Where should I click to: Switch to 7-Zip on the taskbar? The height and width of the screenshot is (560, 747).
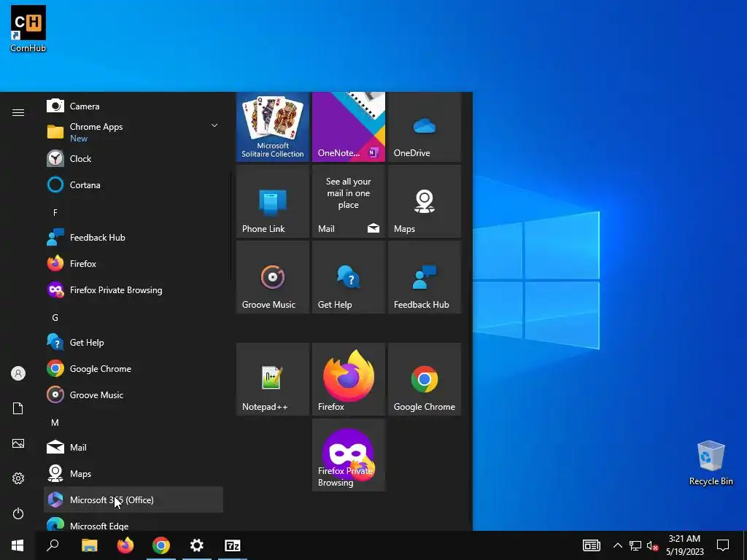coord(233,545)
